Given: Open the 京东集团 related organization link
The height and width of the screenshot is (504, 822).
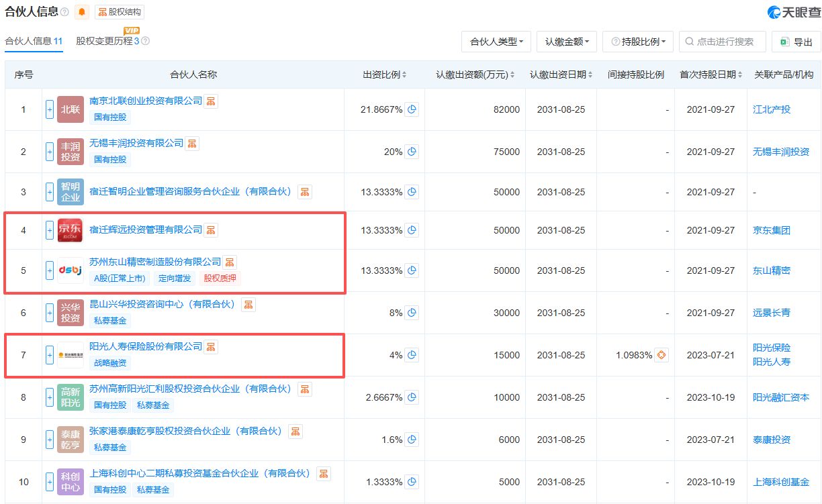Looking at the screenshot, I should point(772,230).
